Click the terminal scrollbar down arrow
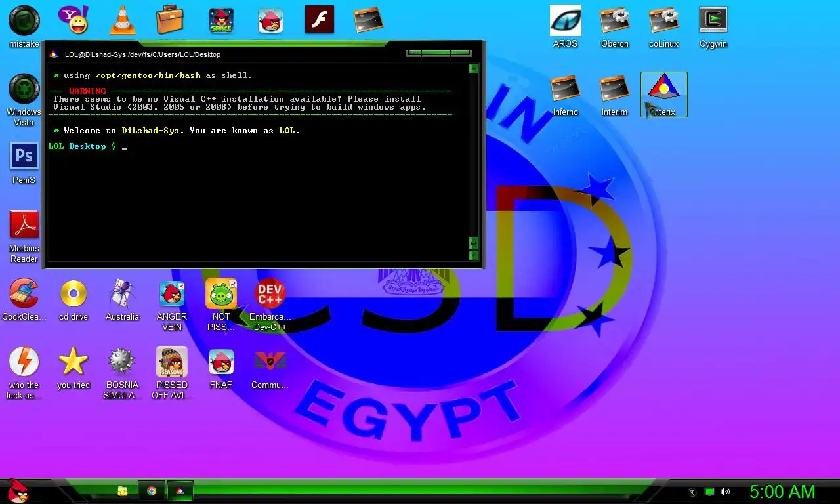840x504 pixels. coord(474,255)
